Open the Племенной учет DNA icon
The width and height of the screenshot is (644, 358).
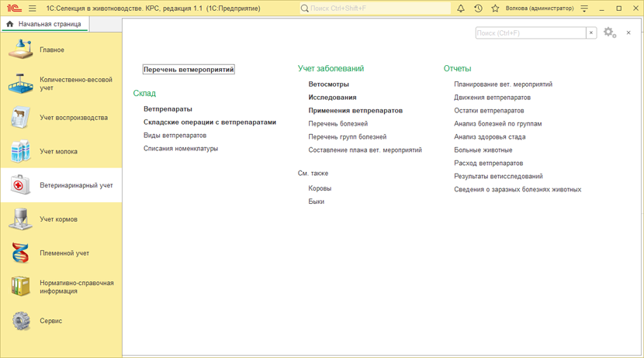20,253
